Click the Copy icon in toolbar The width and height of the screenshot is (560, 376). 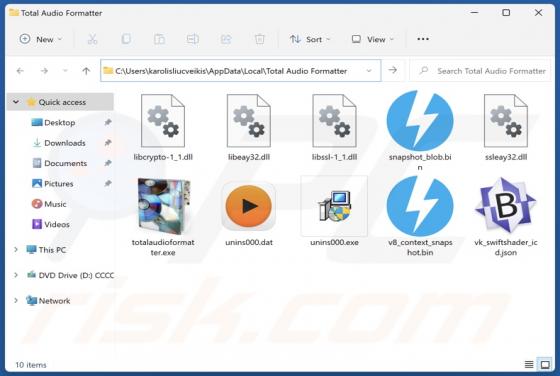[x=126, y=39]
